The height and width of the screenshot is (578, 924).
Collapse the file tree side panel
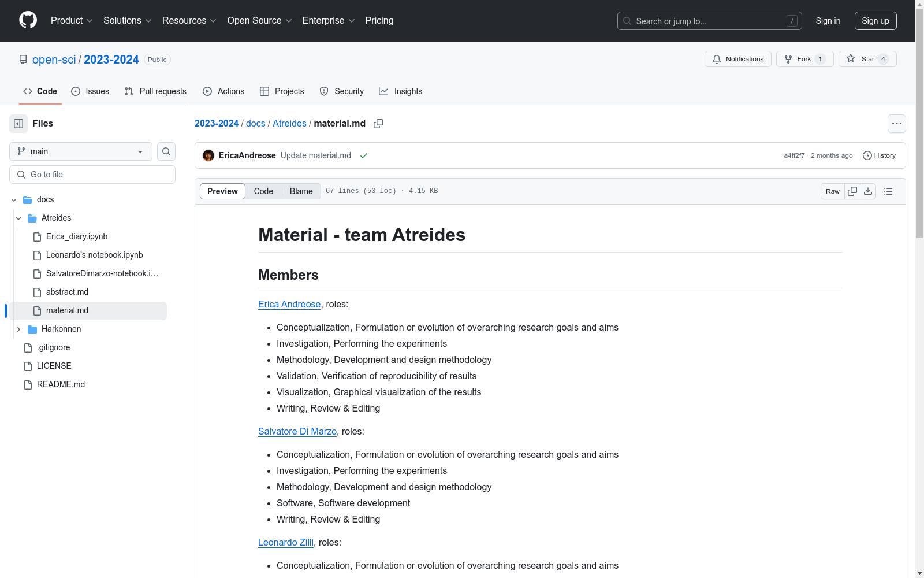pyautogui.click(x=18, y=124)
